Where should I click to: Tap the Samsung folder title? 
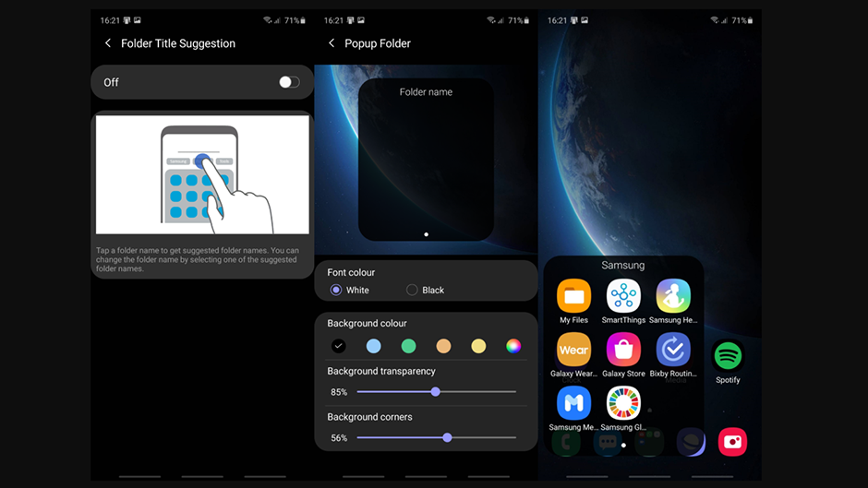623,266
